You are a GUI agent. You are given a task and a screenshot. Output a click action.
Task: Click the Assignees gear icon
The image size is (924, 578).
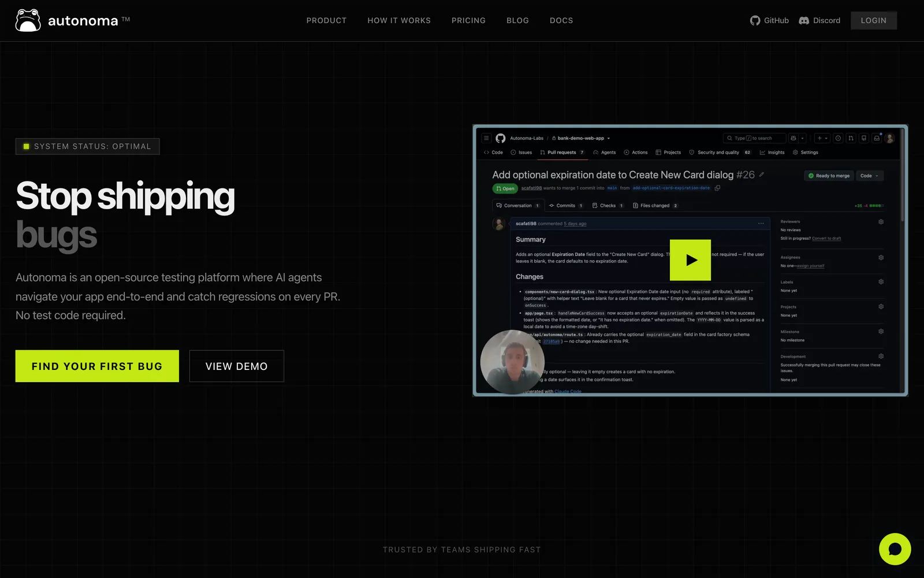coord(881,258)
